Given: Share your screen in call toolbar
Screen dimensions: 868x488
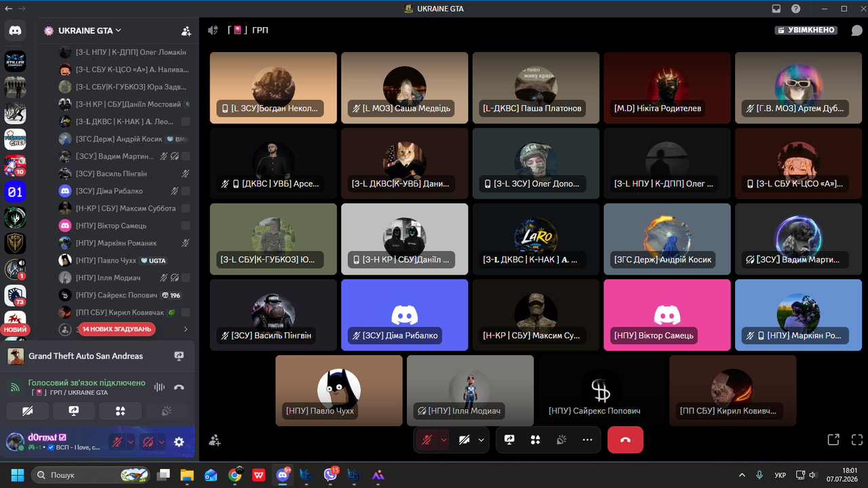Looking at the screenshot, I should 509,440.
